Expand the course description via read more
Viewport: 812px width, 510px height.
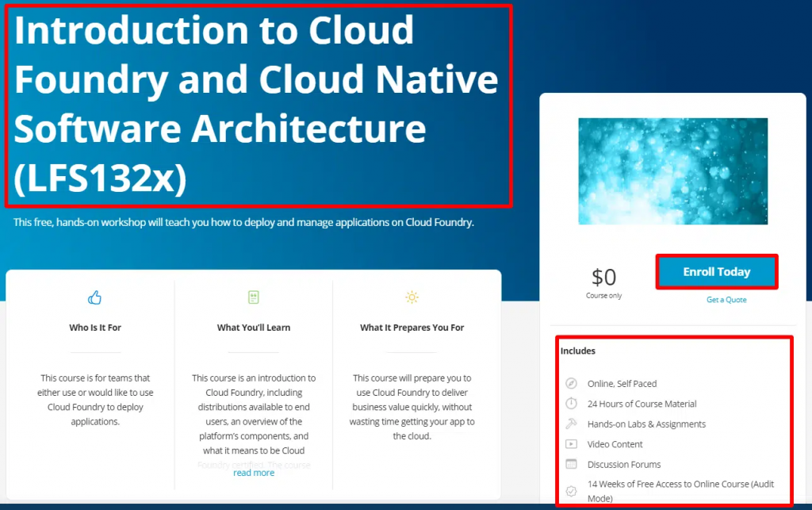253,472
